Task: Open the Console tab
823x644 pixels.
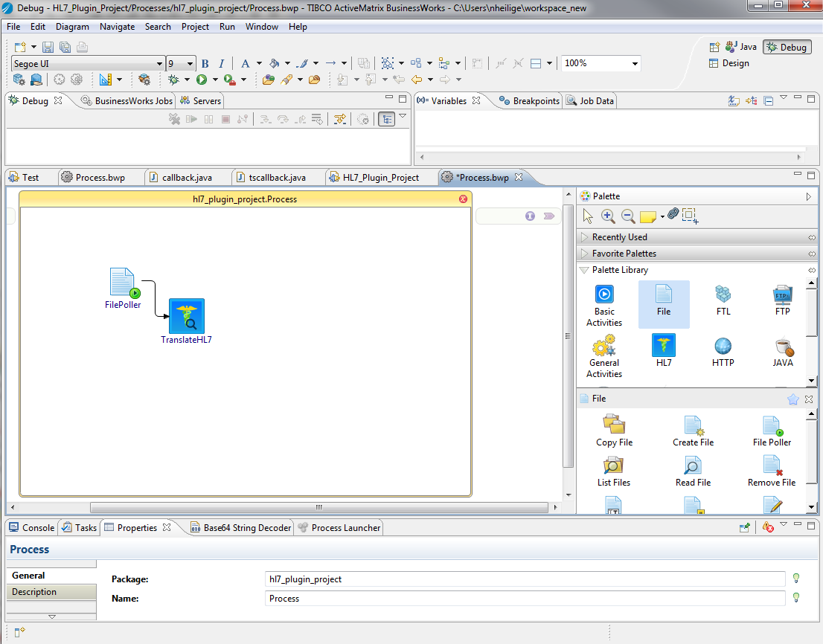Action: pos(37,528)
